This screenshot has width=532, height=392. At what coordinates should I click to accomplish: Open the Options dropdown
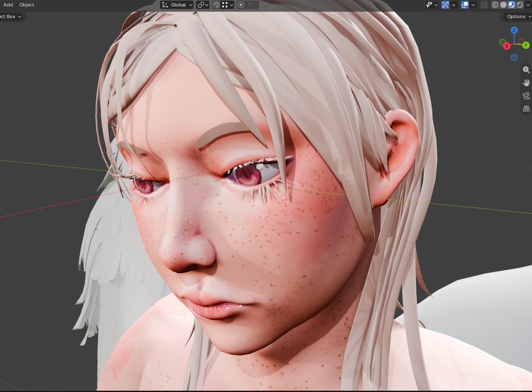[518, 16]
